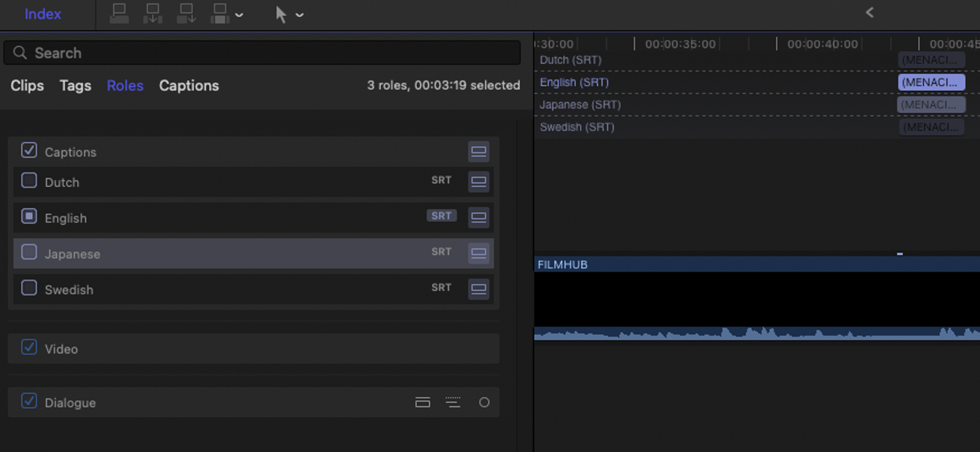
Task: Click the FILMHUB clip audio waveform
Action: [757, 333]
